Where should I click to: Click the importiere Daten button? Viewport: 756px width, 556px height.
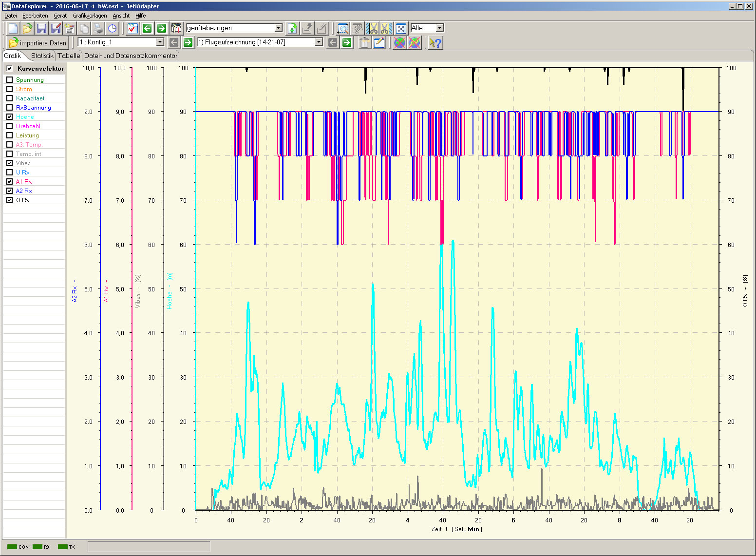(38, 43)
